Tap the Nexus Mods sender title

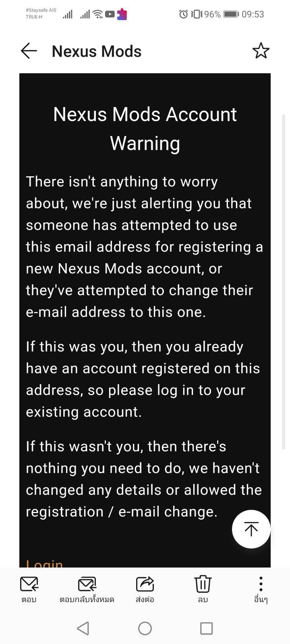97,52
